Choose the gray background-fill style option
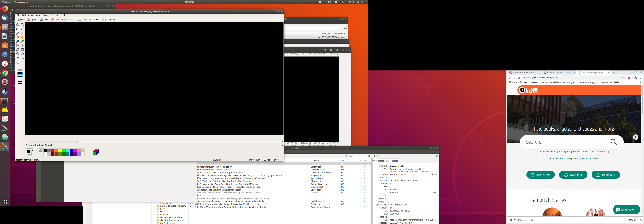 (20, 70)
